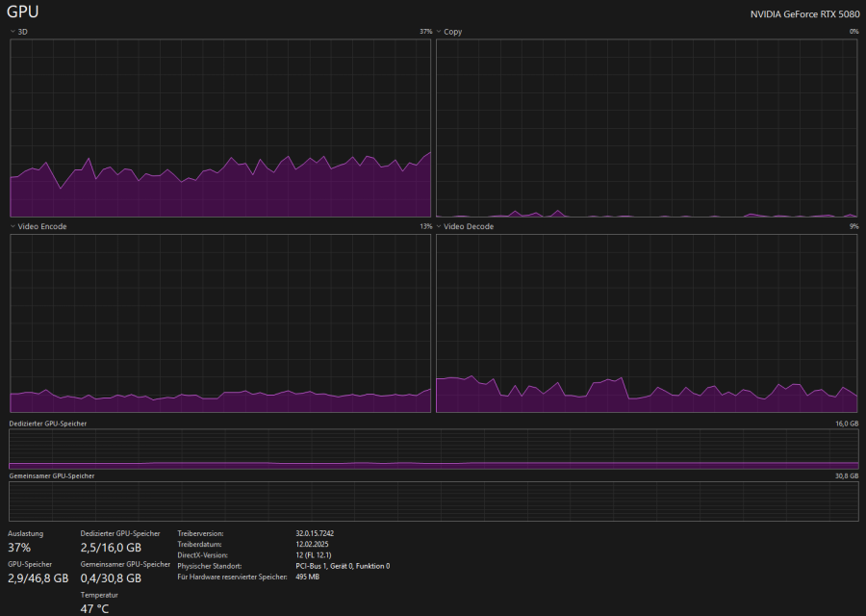Screen dimensions: 866x616
Task: Open the Video Encode engine selector
Action: coord(13,227)
